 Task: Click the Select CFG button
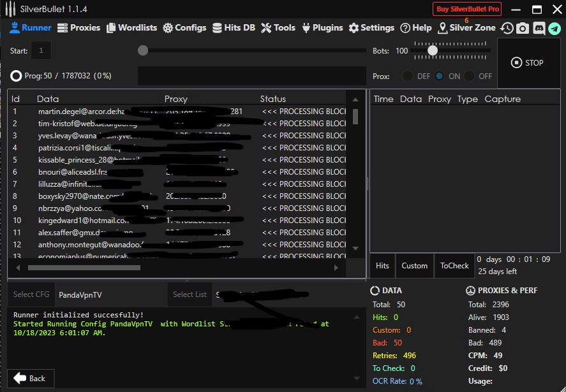[x=31, y=294]
